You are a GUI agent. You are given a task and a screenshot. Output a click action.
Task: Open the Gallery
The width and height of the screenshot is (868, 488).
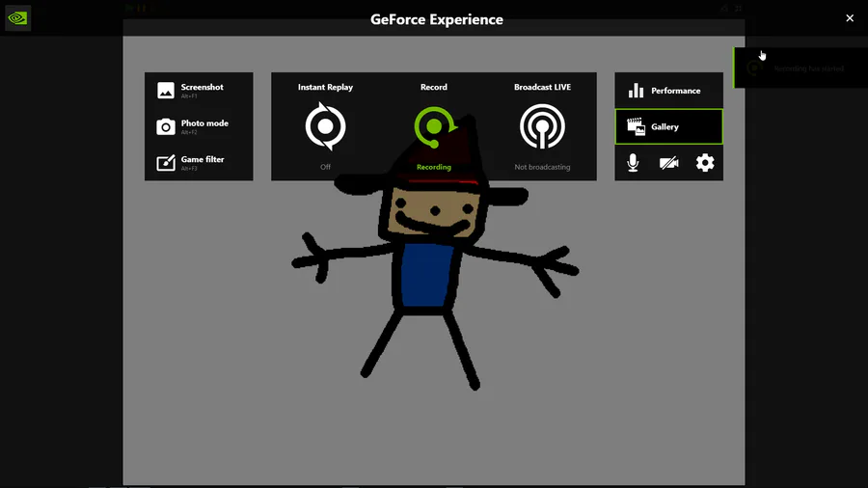click(x=668, y=126)
